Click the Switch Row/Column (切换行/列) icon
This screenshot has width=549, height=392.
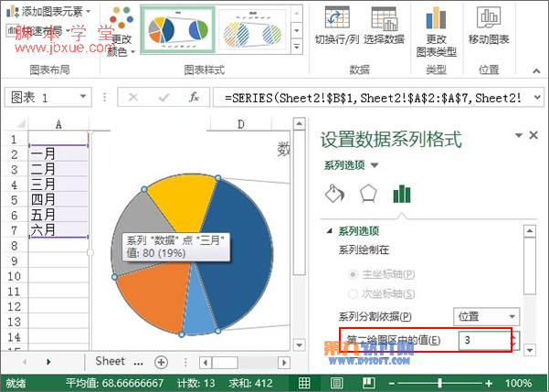337,22
